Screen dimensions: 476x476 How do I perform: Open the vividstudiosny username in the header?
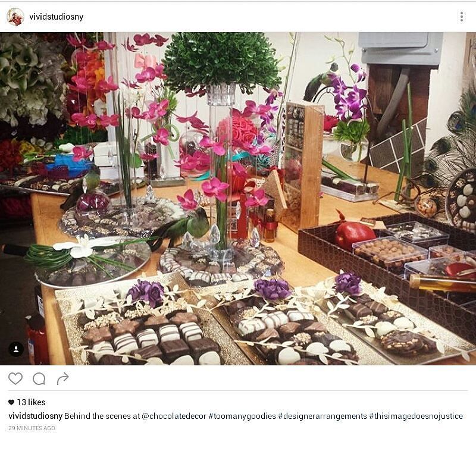(56, 17)
